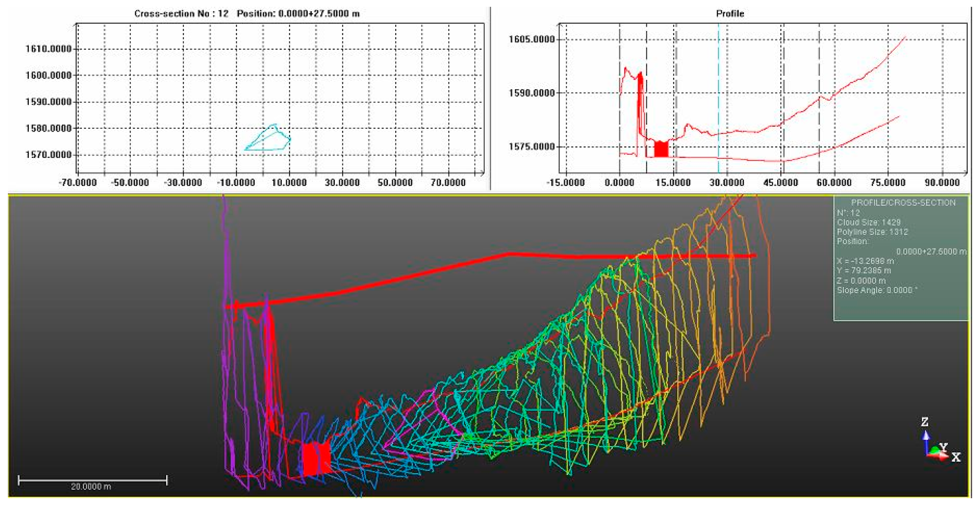Select the red square marker in Profile plot

661,149
